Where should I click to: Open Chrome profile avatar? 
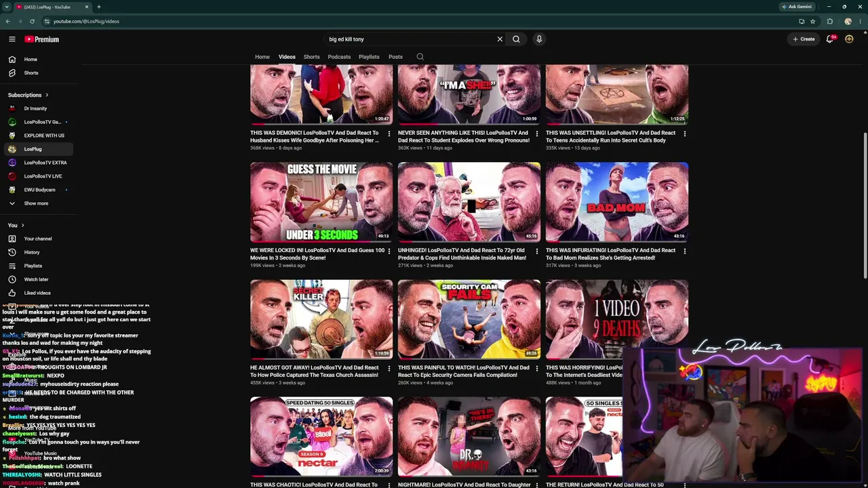[848, 21]
